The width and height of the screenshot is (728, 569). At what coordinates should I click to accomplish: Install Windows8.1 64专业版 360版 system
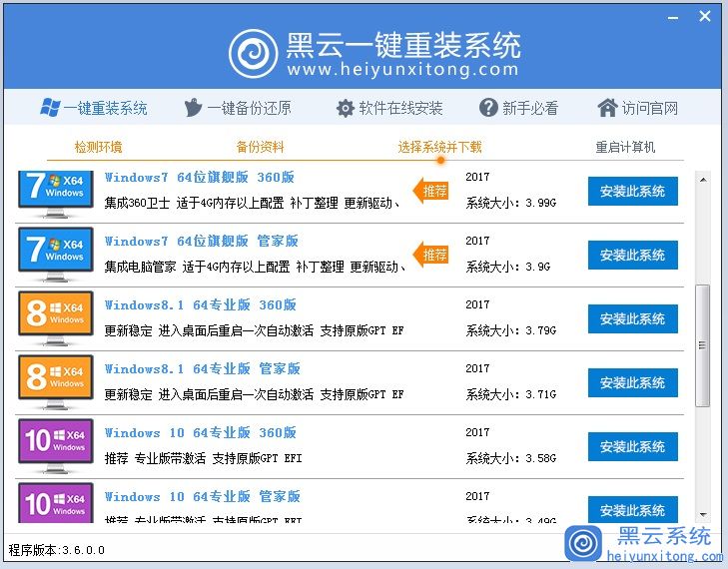pyautogui.click(x=633, y=318)
